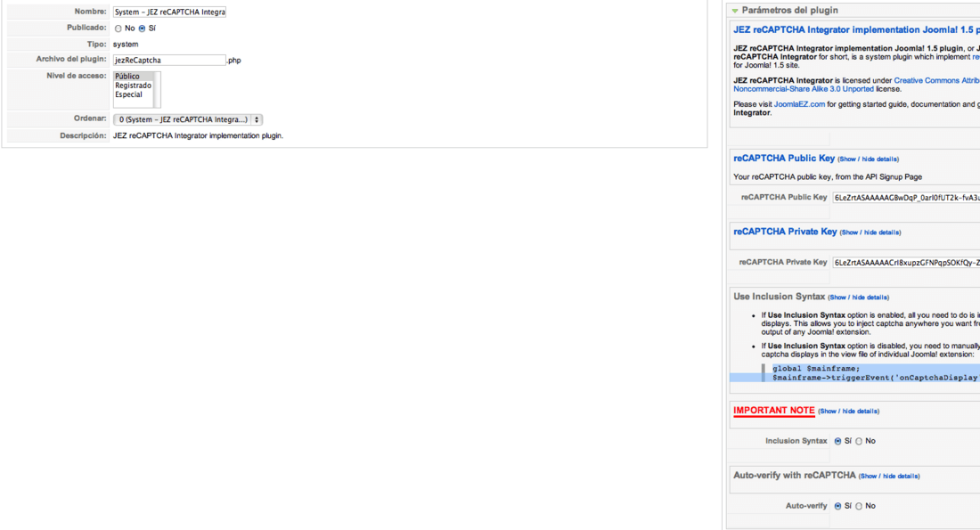The height and width of the screenshot is (530, 980).
Task: Click the reCAPTCHA Private Key heading
Action: [785, 232]
